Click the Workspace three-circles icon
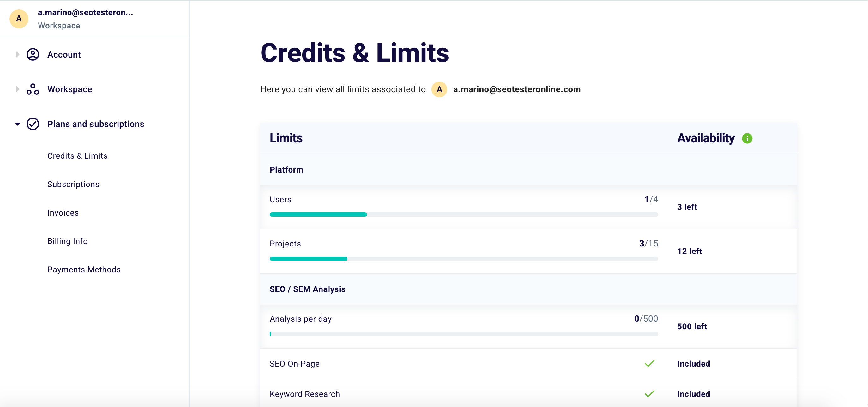The width and height of the screenshot is (868, 407). tap(33, 89)
